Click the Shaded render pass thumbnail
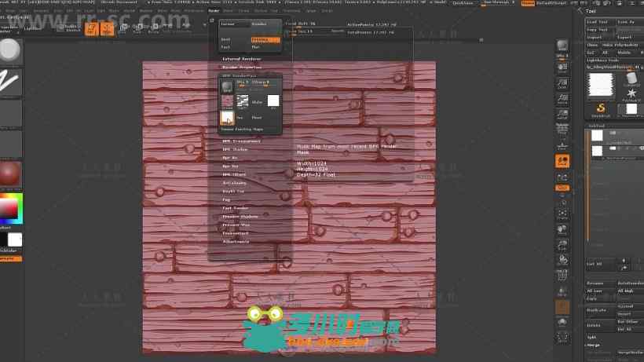644x362 pixels. coord(227,101)
